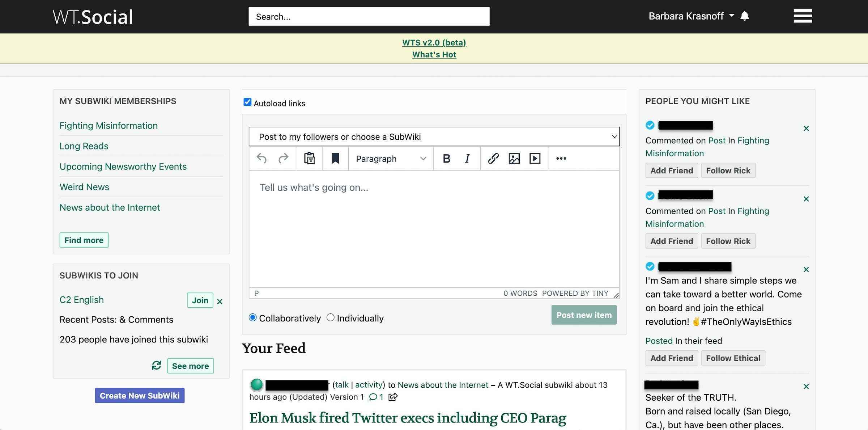Click the editor resize handle corner
Viewport: 868px width, 430px height.
pos(616,295)
